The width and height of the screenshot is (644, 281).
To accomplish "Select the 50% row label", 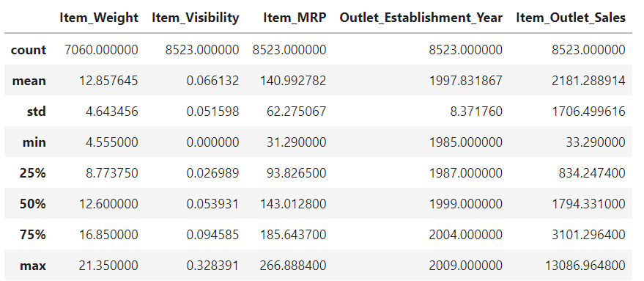I will (32, 204).
